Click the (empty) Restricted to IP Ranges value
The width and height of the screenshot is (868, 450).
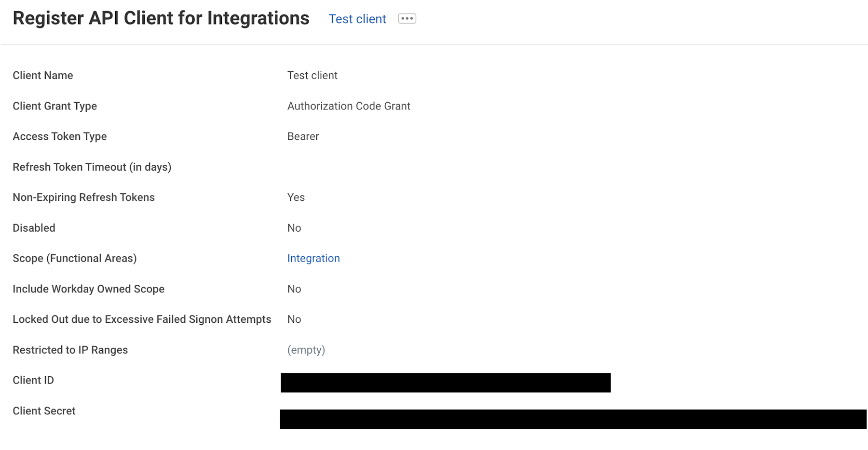306,350
